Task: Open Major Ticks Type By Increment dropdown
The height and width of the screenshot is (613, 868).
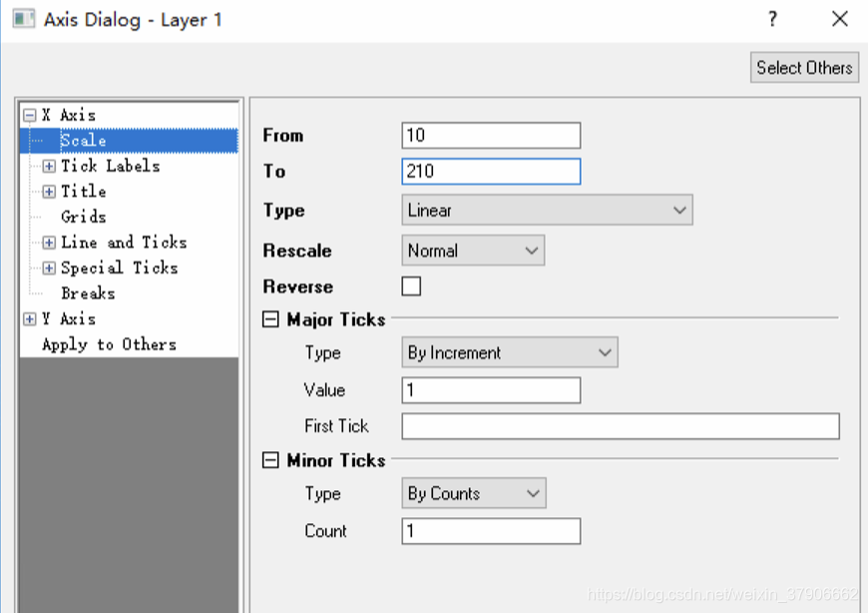Action: tap(509, 352)
